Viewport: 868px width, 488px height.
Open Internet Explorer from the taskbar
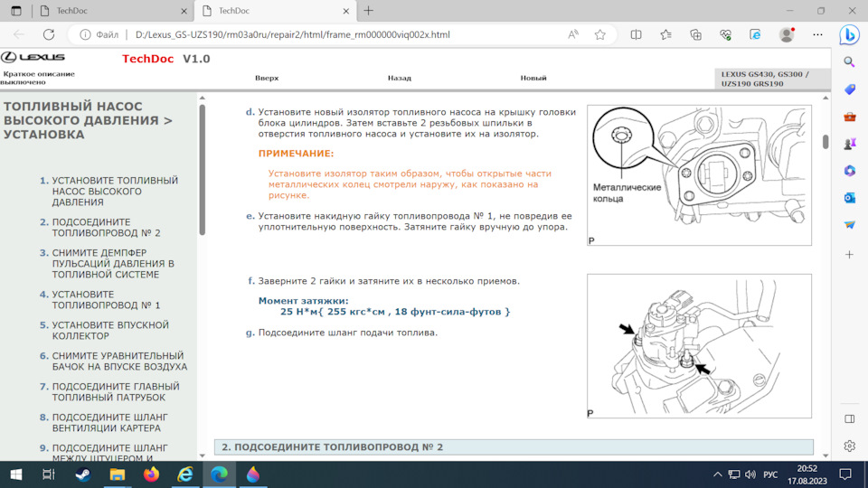pos(184,474)
